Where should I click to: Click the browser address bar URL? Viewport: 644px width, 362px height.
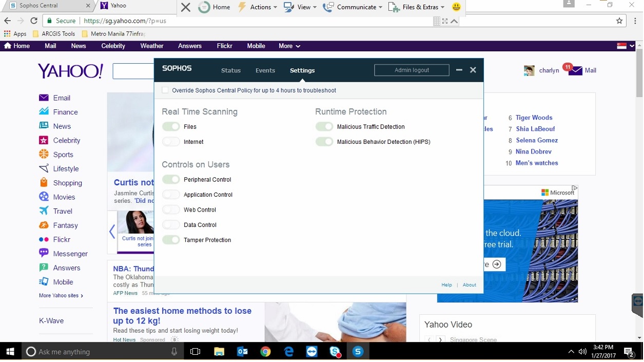pyautogui.click(x=125, y=21)
